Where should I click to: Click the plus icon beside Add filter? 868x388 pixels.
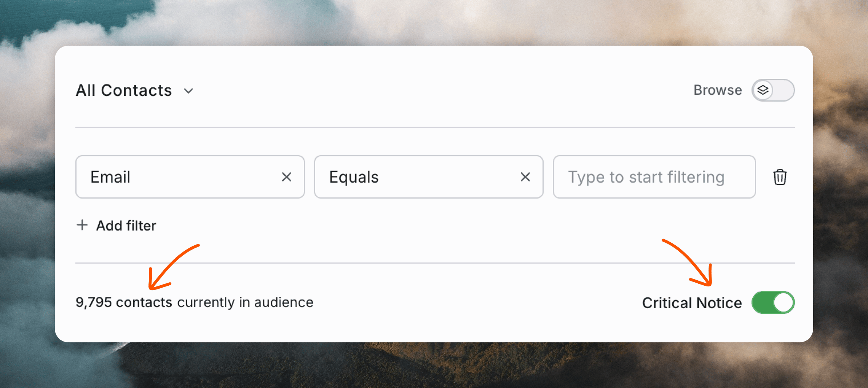click(82, 225)
